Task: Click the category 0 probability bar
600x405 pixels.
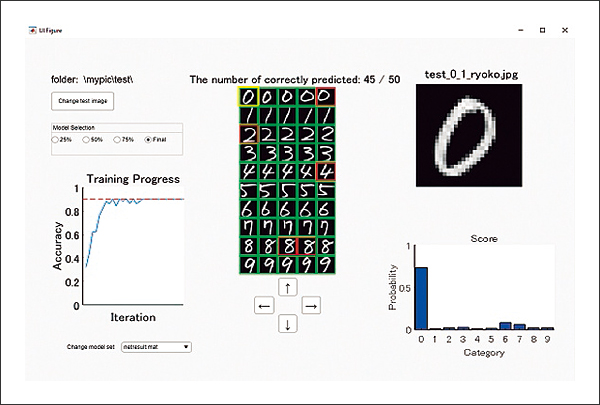Action: (x=421, y=298)
